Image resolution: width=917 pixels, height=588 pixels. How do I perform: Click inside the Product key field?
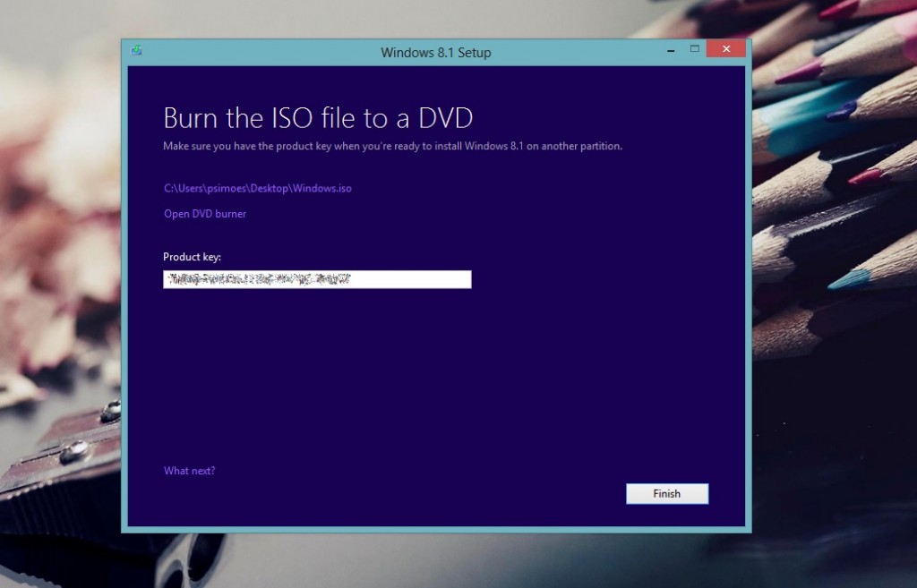coord(317,278)
